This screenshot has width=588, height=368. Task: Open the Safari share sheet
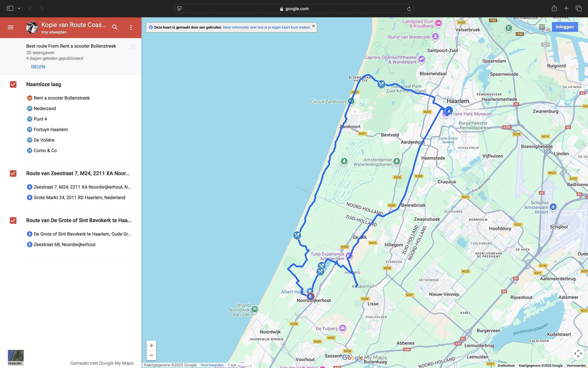click(555, 8)
